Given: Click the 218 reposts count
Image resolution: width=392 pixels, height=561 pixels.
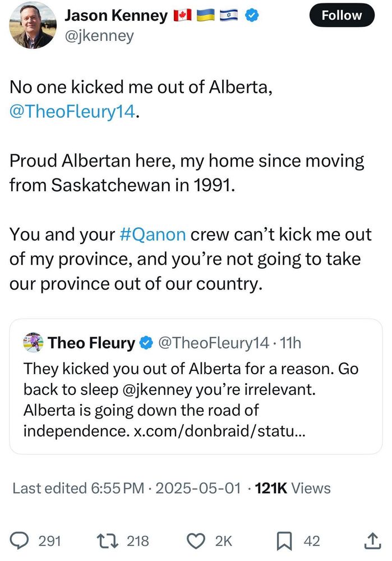Looking at the screenshot, I should click(138, 541).
